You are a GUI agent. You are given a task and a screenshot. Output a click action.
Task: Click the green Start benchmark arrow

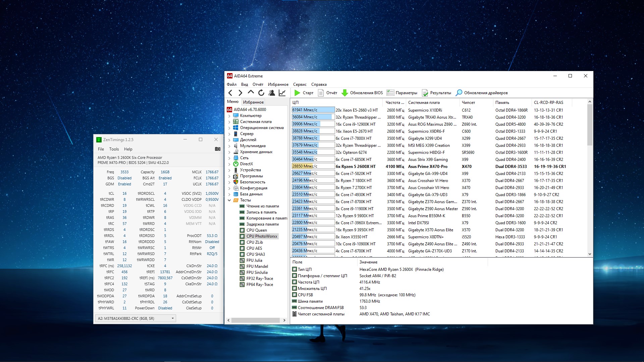tap(297, 93)
